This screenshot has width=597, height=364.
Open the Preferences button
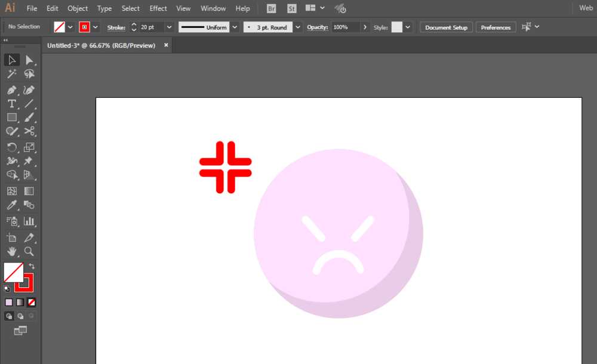pos(496,27)
